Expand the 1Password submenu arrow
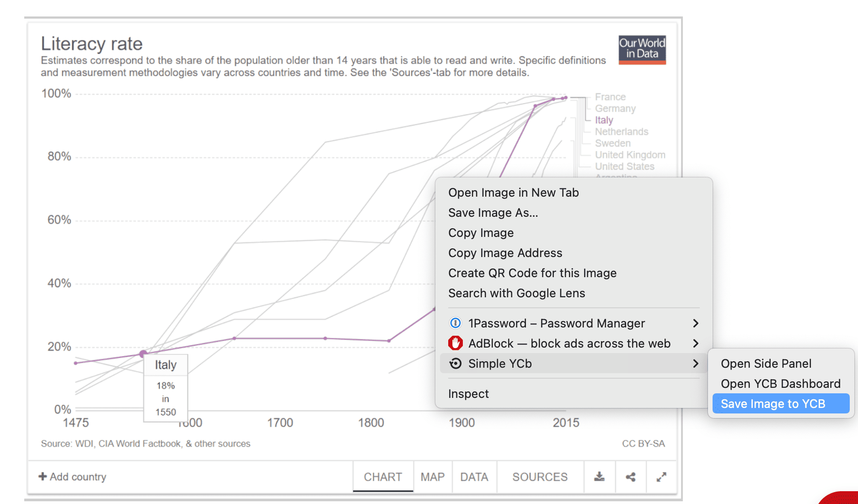This screenshot has height=504, width=858. click(x=696, y=323)
